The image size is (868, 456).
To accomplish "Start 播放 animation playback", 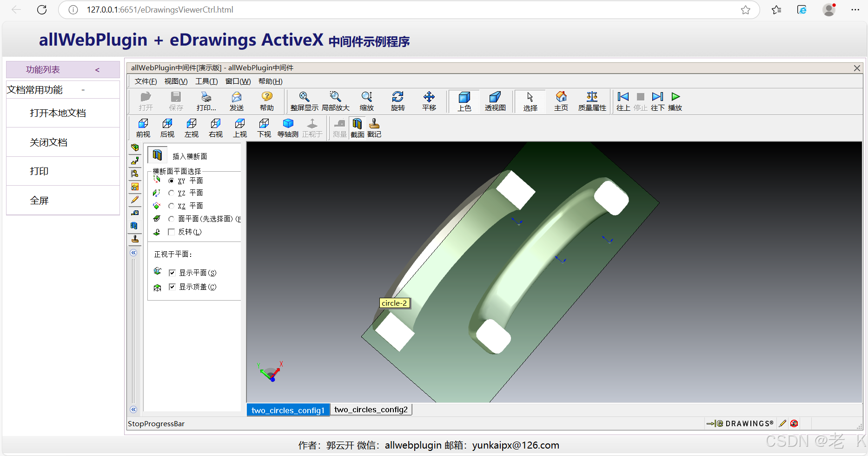I will click(675, 101).
